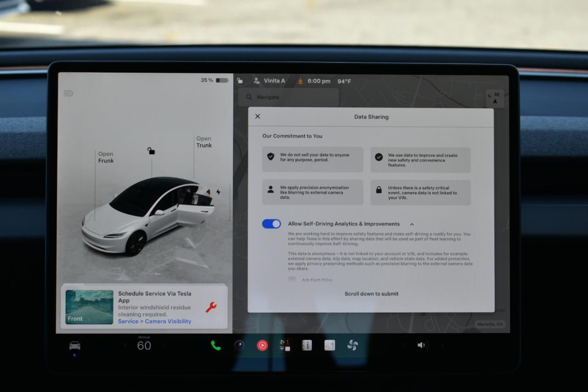Viewport: 588px width, 392px height.
Task: Open the climate fan app icon
Action: [x=352, y=345]
